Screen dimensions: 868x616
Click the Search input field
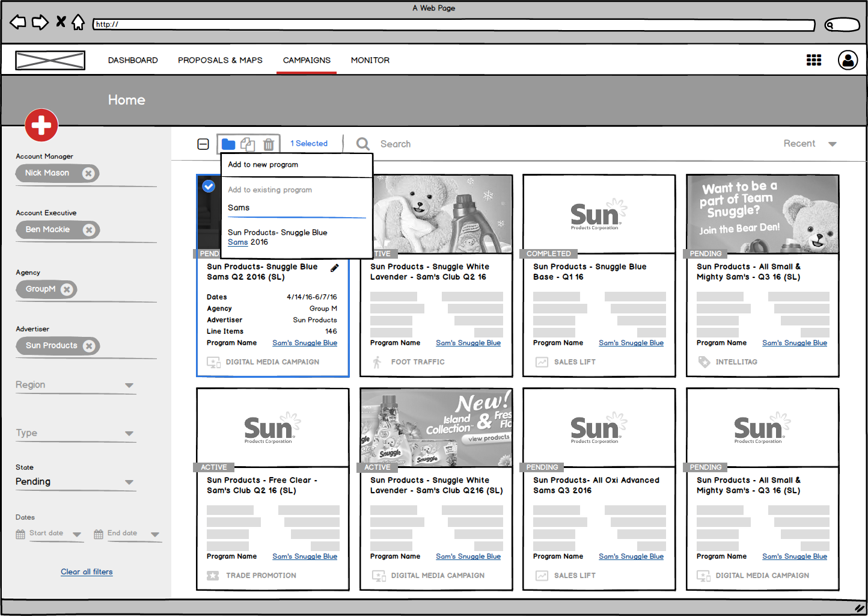coord(396,144)
